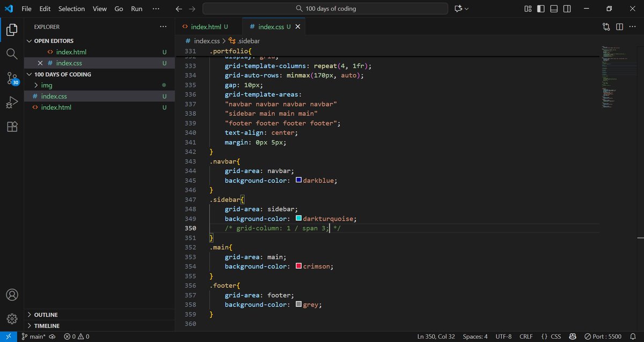
Task: Open the .sidebar breadcrumb dropdown
Action: (244, 41)
